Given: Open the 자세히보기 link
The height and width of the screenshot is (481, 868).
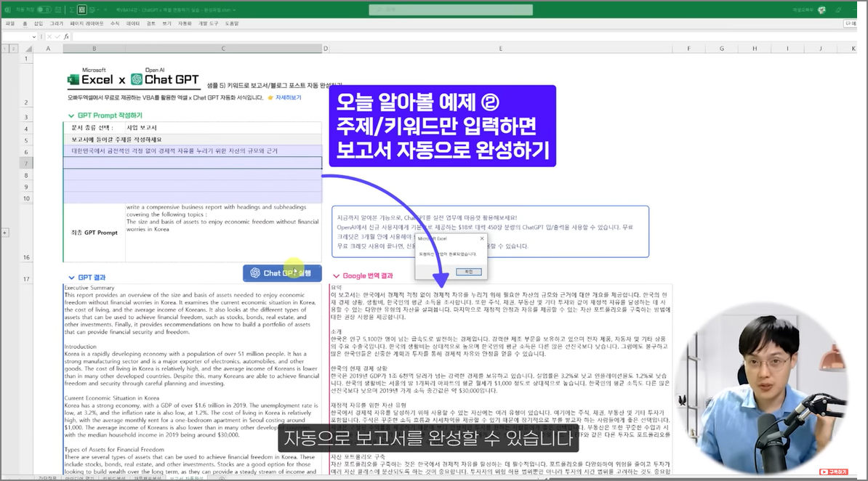Looking at the screenshot, I should (288, 97).
